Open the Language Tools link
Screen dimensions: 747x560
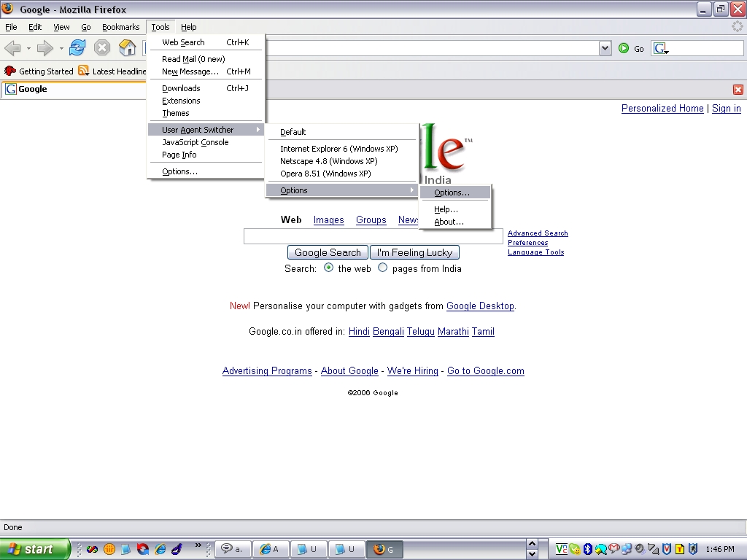pyautogui.click(x=535, y=252)
